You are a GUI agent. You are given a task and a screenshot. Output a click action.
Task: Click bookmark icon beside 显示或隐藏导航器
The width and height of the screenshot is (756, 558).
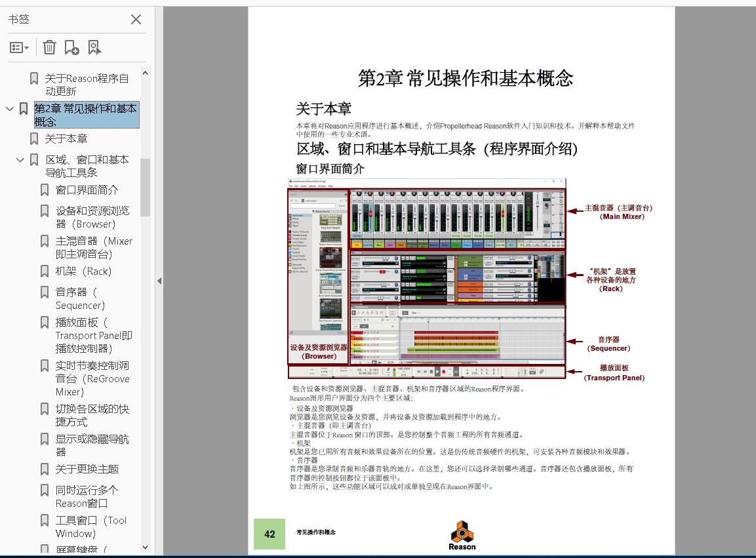(45, 439)
